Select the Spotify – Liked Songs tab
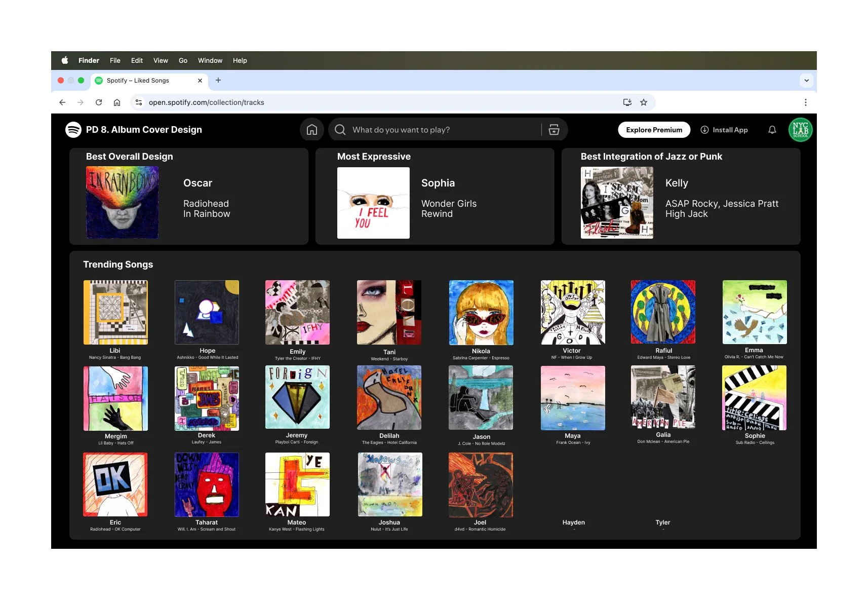868x600 pixels. coord(149,81)
